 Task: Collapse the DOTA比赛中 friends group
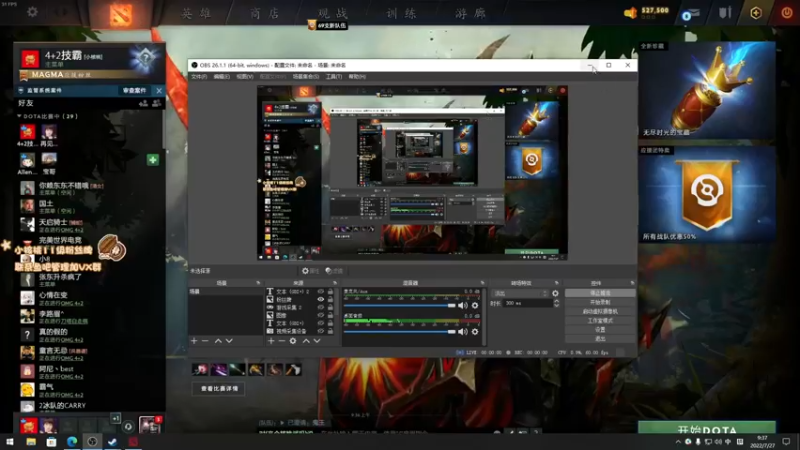coord(19,116)
